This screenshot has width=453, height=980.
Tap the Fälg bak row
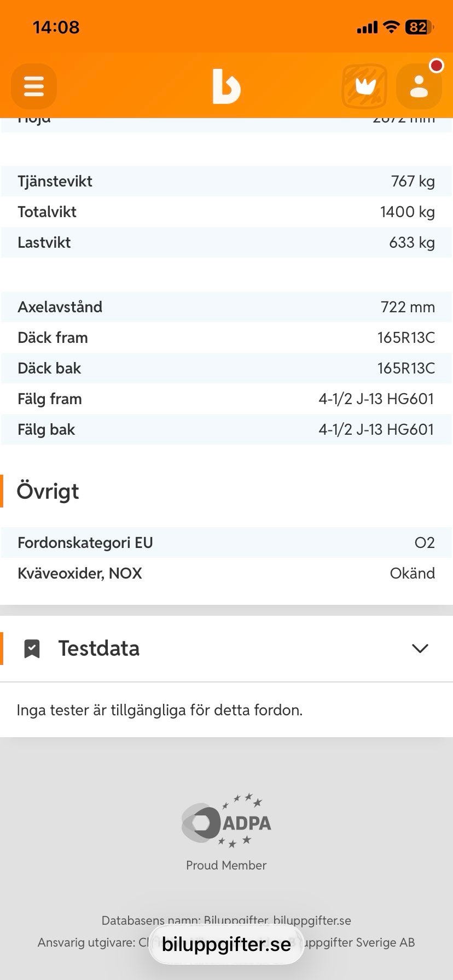226,429
